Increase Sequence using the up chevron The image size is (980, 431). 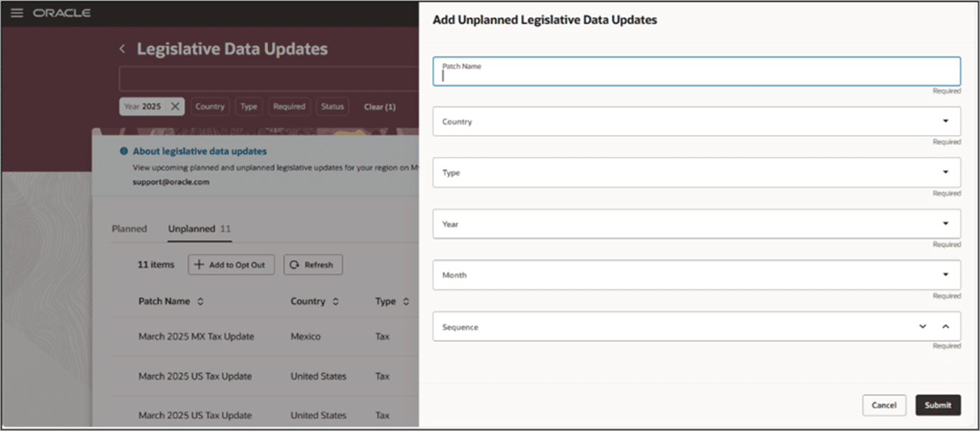point(945,326)
